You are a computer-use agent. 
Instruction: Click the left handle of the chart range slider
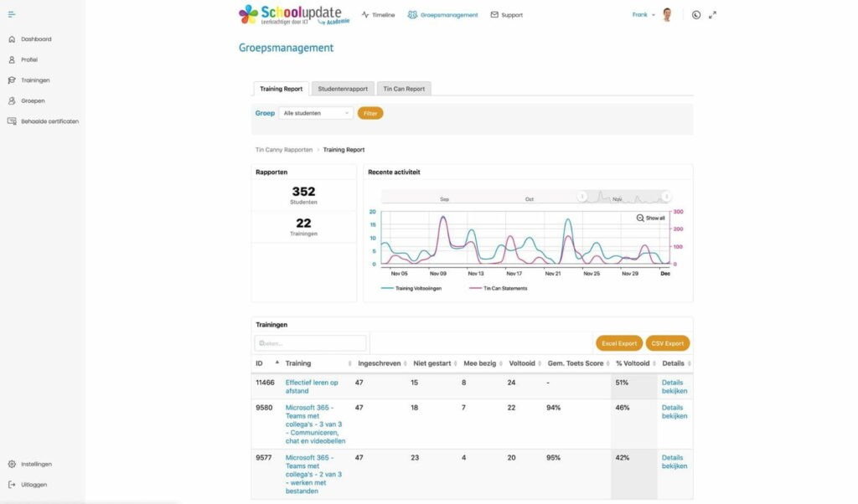pos(582,196)
